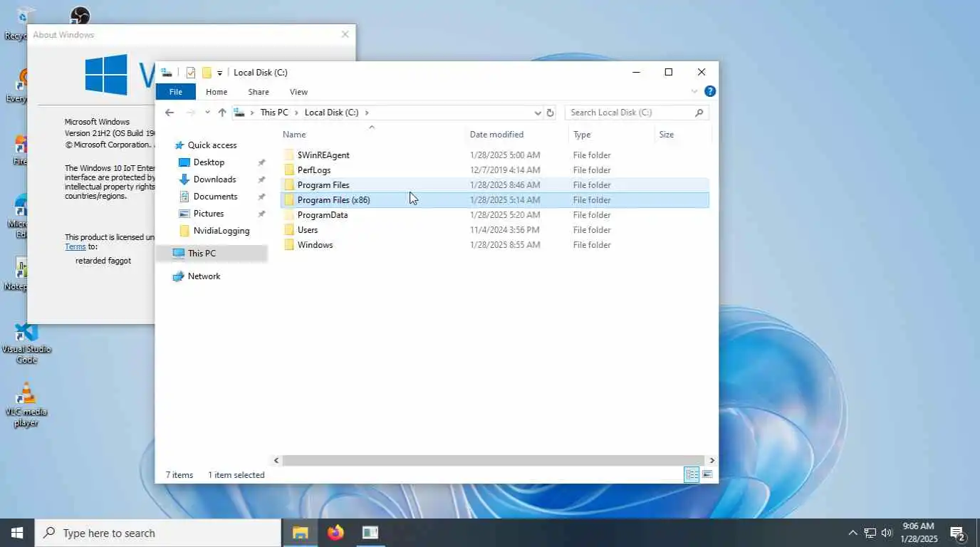
Task: Refresh the Local Disk (C:) folder
Action: pos(550,113)
